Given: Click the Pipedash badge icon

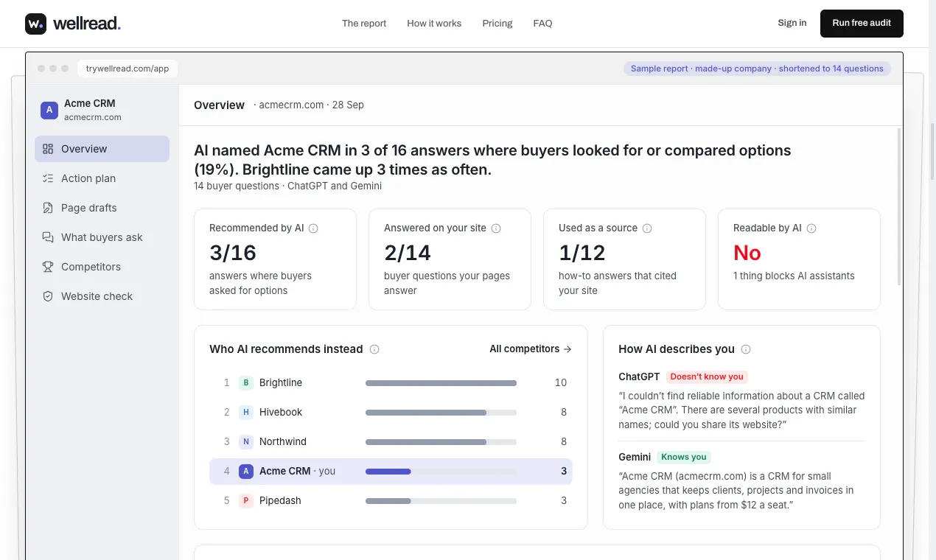Looking at the screenshot, I should [246, 500].
